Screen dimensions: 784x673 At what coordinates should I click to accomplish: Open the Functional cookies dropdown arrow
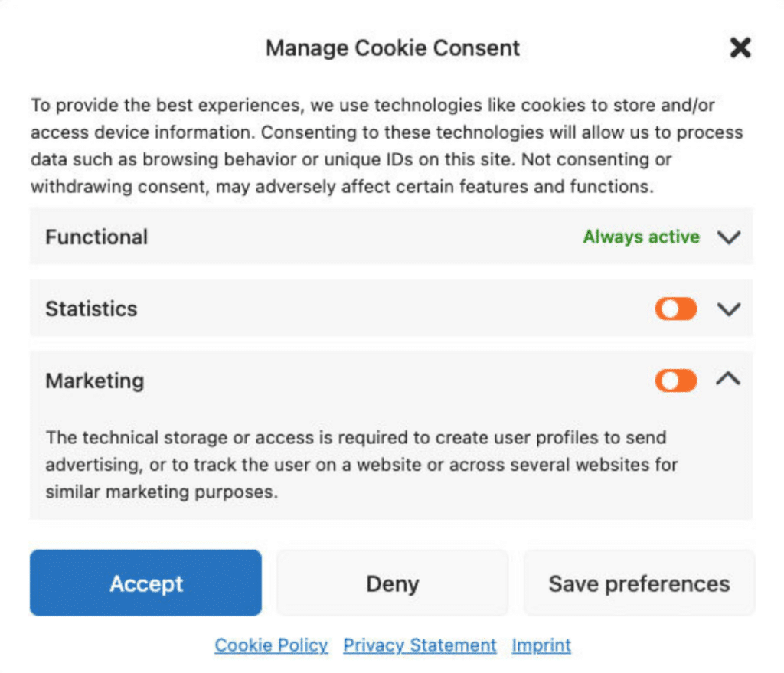click(x=729, y=237)
